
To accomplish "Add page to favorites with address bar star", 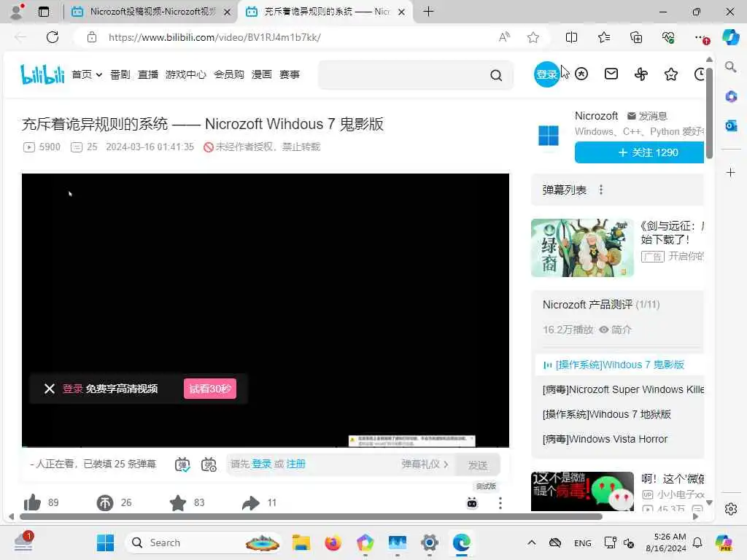I will 533,37.
